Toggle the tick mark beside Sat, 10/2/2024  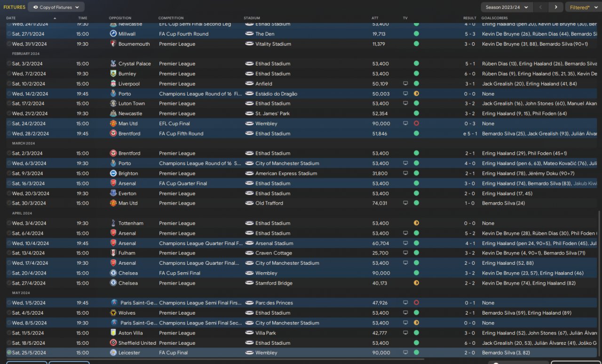[9, 84]
